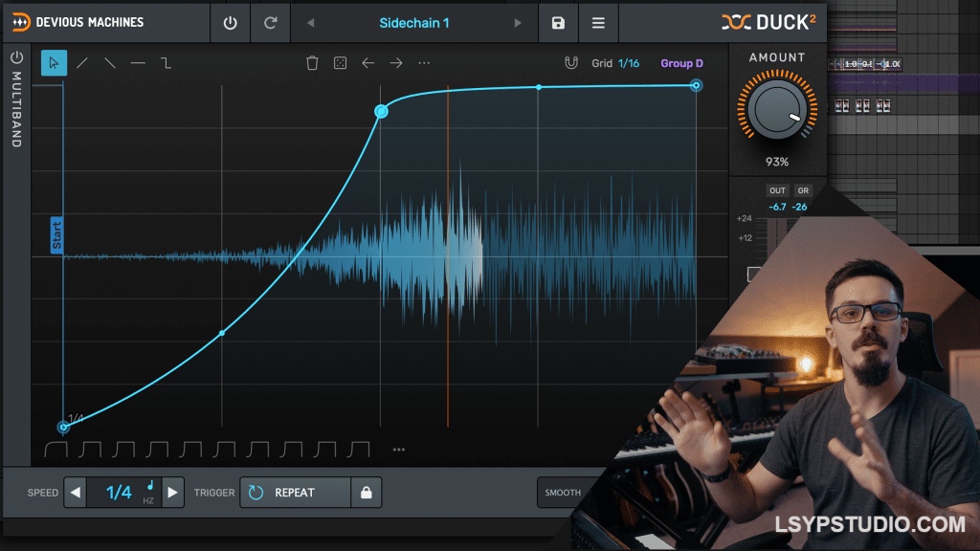Open the Sidechain 1 preset list
Screen dimensions: 980x551
(x=413, y=23)
